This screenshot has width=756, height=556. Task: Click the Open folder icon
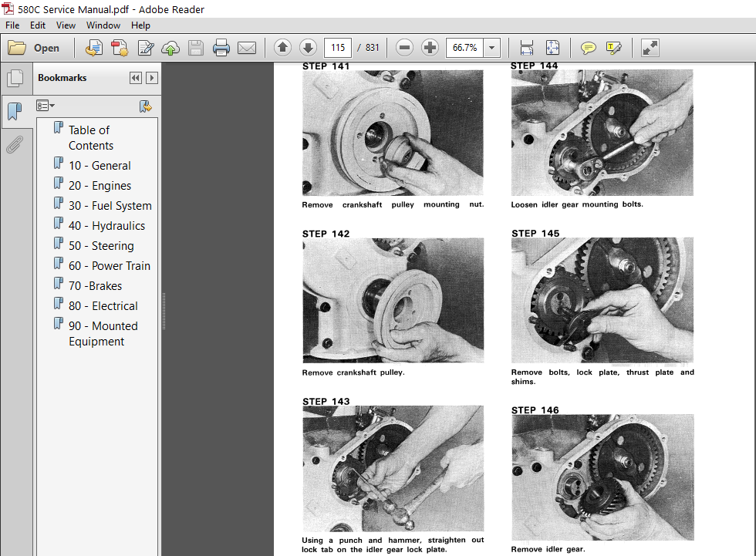point(17,48)
